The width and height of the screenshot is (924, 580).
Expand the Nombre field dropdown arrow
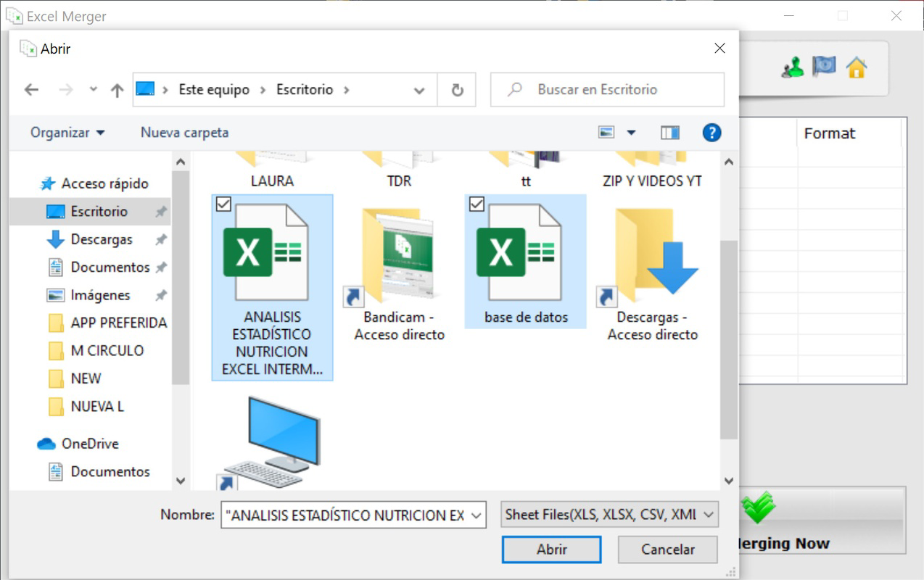477,515
